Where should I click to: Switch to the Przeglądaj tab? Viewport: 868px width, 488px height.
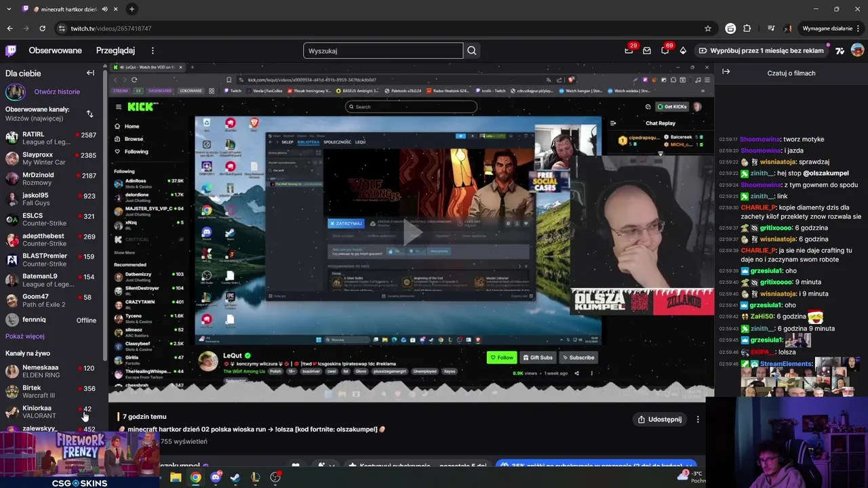tap(115, 50)
